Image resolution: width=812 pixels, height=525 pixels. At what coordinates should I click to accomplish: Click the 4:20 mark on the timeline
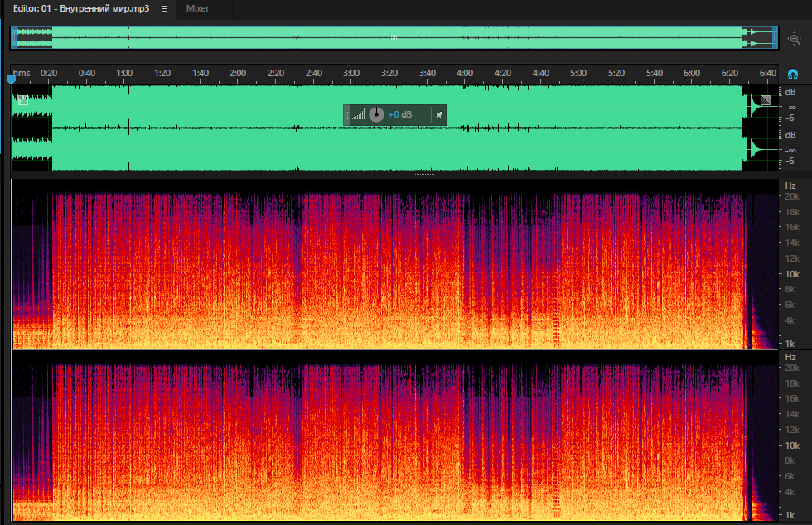click(502, 73)
